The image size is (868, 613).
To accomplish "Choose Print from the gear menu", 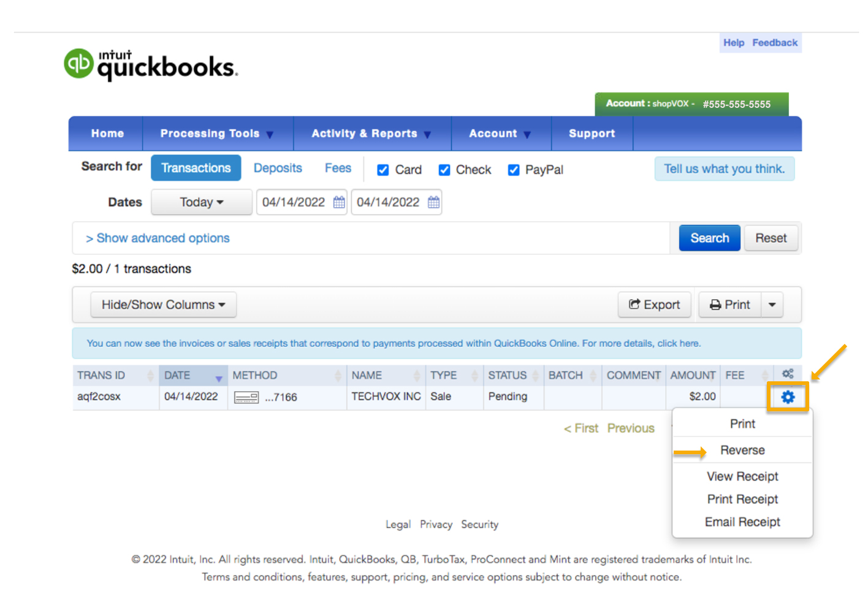I will click(x=742, y=424).
